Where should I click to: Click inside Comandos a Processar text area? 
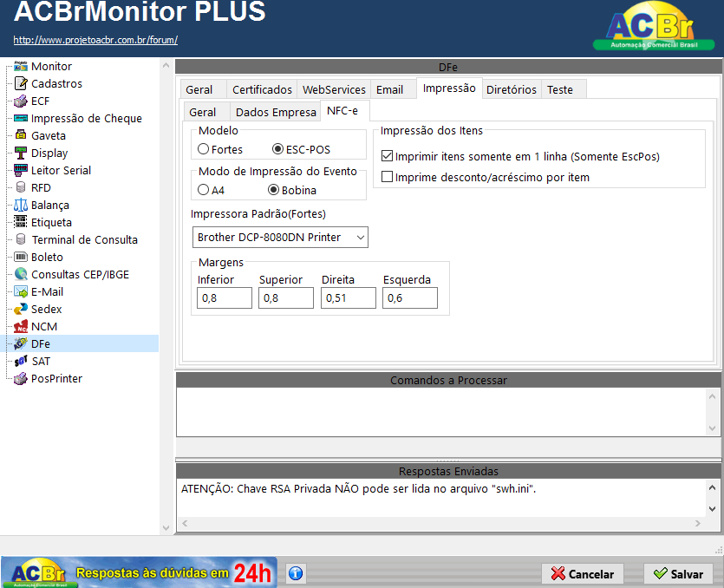442,412
